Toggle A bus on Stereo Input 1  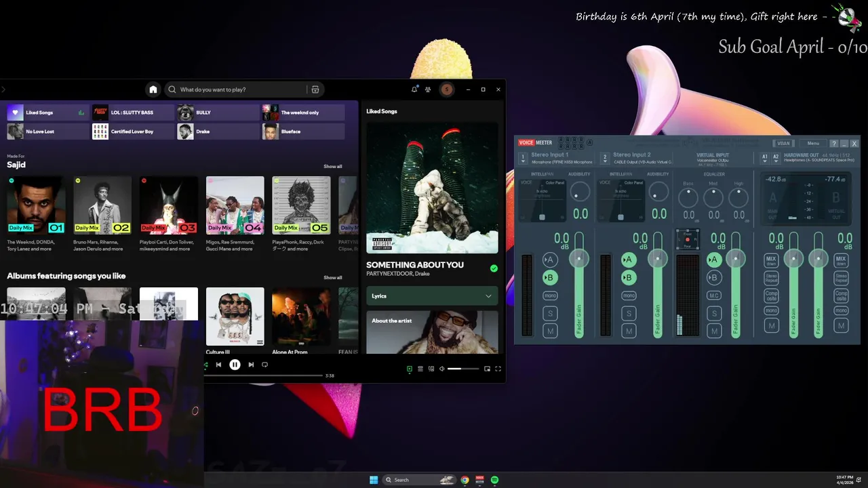tap(550, 260)
